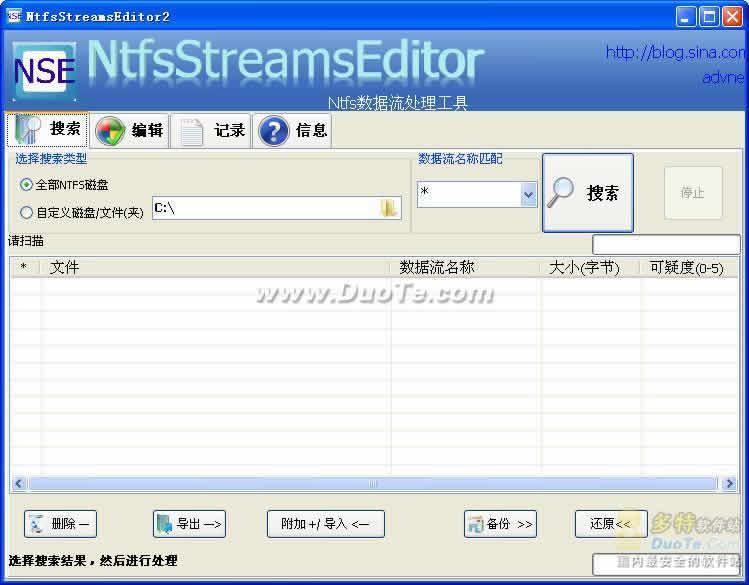Screen dimensions: 749x585
Task: Minimize the NtfsStreamsEditor2 window
Action: [685, 17]
